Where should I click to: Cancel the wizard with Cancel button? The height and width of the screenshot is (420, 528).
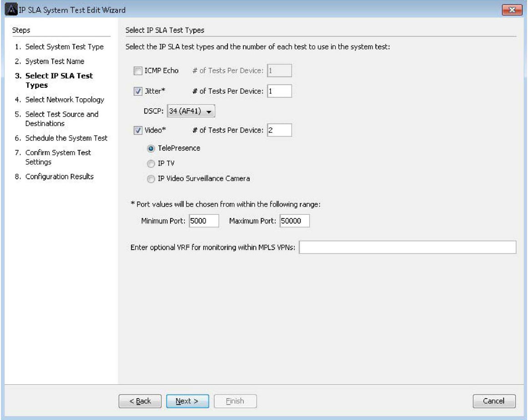494,401
